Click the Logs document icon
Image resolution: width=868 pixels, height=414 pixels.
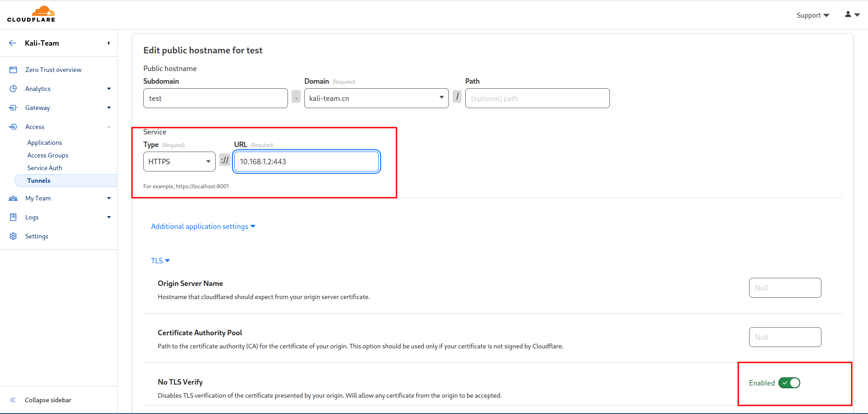click(x=13, y=217)
